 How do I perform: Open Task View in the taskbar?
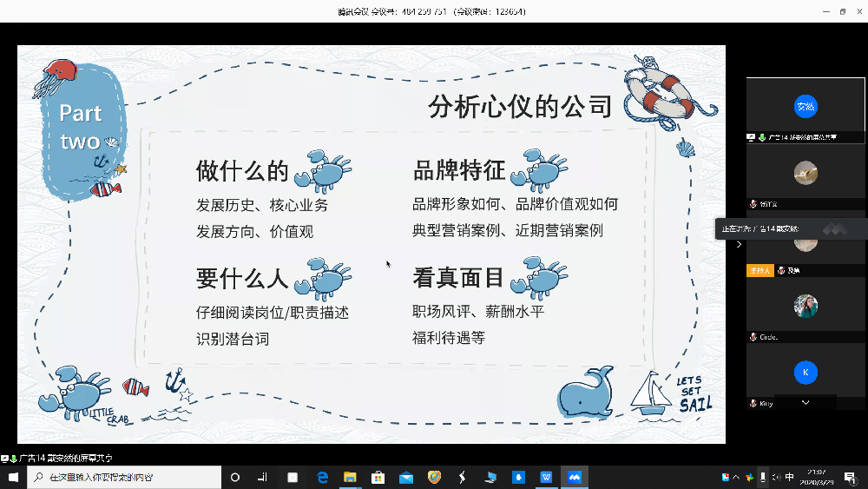coord(261,477)
